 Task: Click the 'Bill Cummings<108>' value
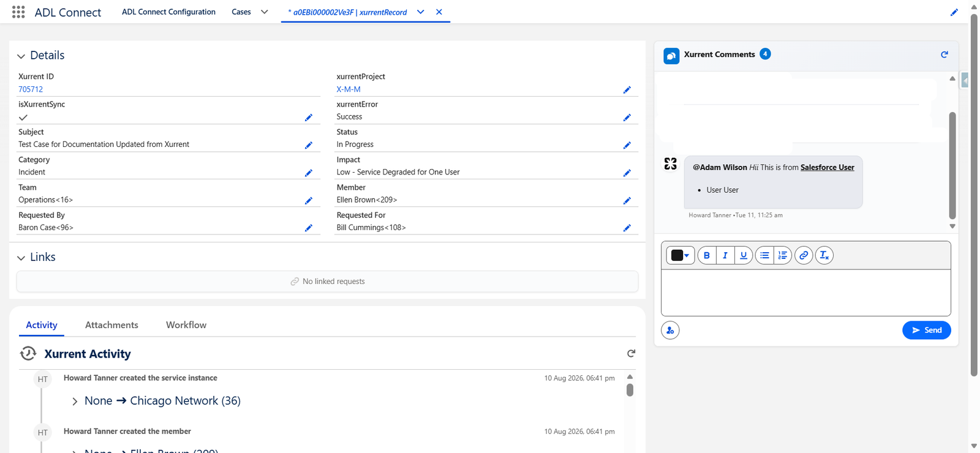click(371, 227)
